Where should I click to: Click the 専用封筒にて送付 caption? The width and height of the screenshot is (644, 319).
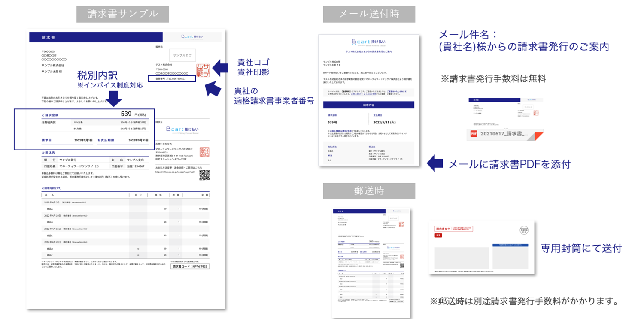tap(581, 248)
